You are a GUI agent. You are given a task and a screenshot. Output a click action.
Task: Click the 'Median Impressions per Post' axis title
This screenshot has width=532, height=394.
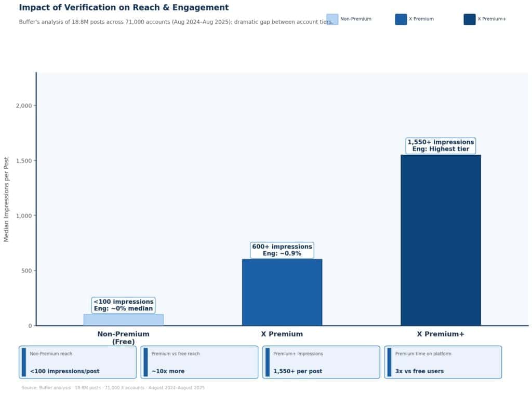coord(7,199)
